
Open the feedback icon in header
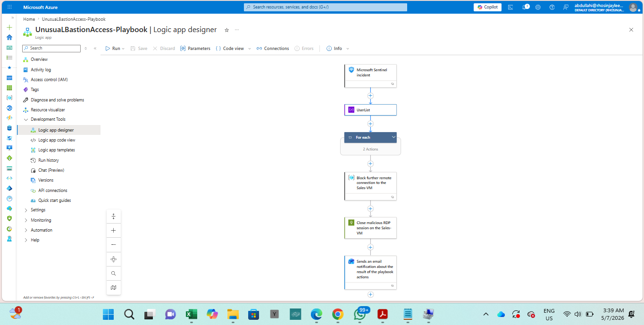click(566, 7)
